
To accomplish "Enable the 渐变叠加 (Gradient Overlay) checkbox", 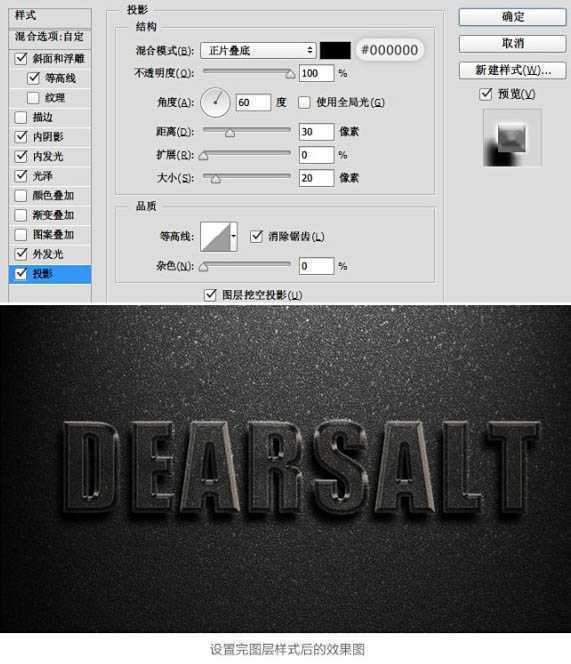I will (x=21, y=215).
